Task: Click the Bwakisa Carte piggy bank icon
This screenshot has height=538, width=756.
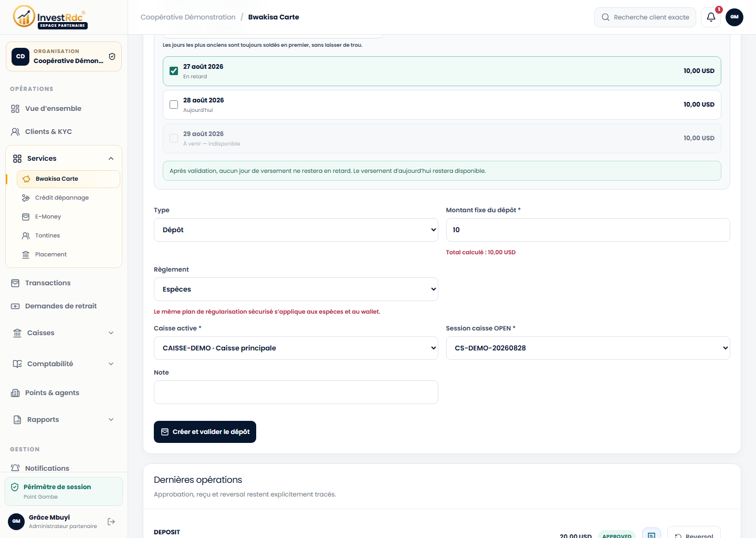Action: 26,179
